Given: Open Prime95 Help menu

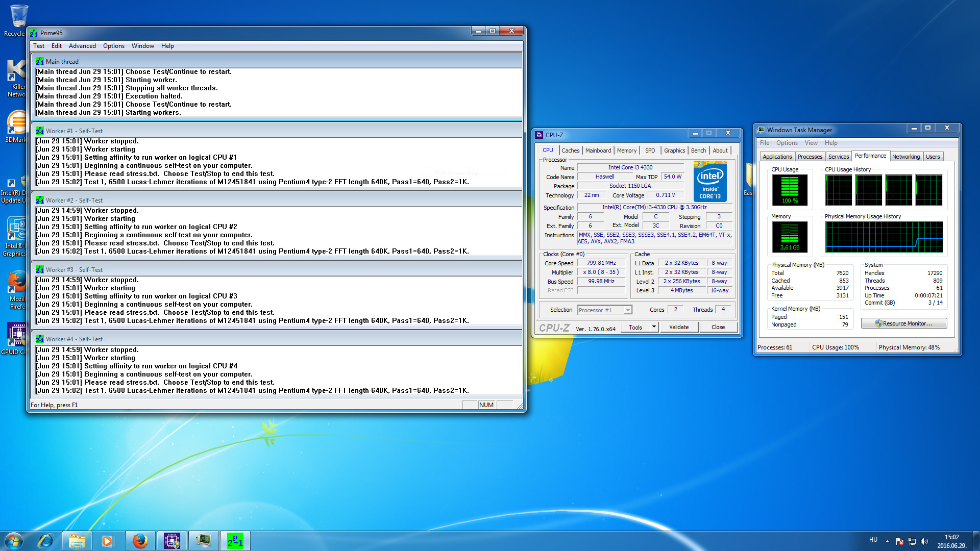Looking at the screenshot, I should (167, 46).
